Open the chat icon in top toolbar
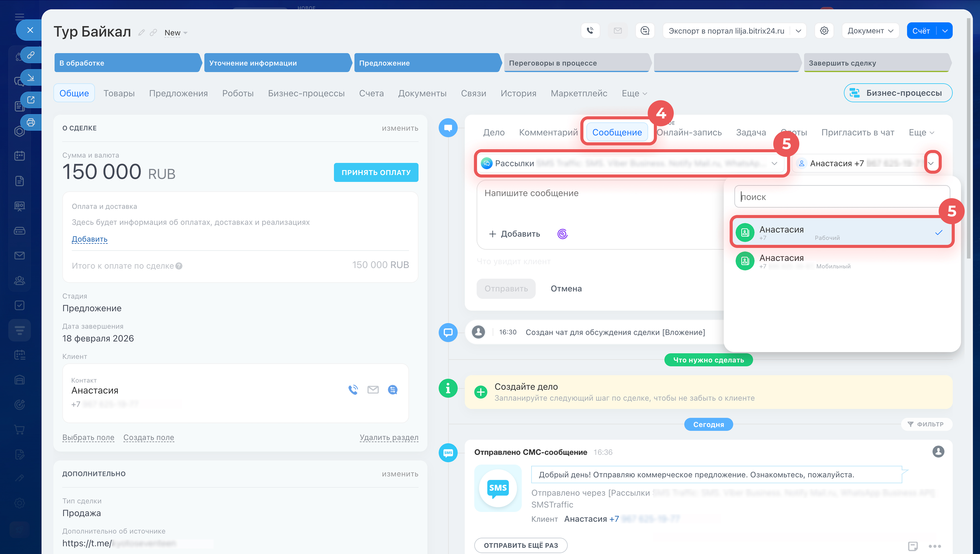The width and height of the screenshot is (980, 554). click(x=645, y=30)
